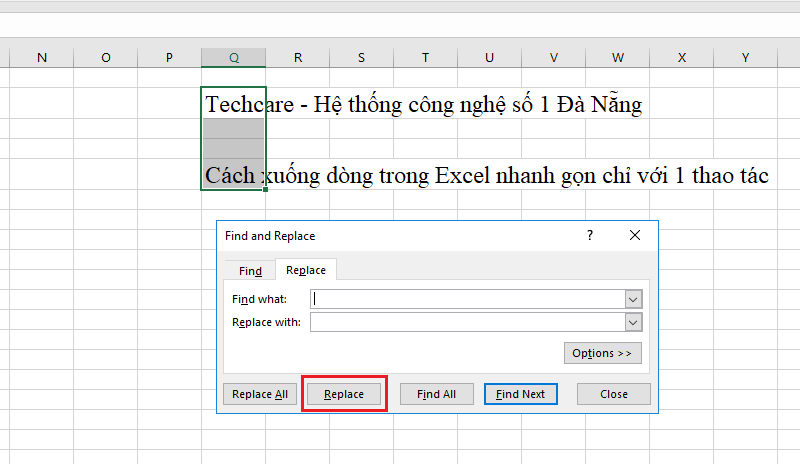Select column W header
800x464 pixels.
point(617,58)
